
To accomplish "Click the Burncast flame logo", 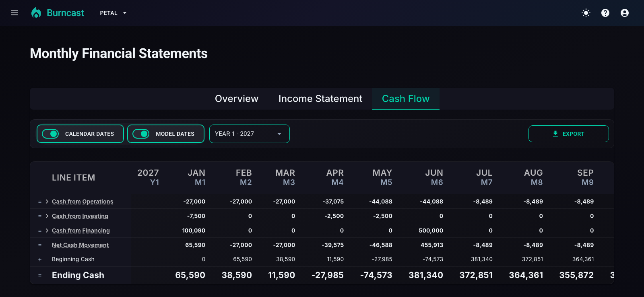I will (x=36, y=13).
